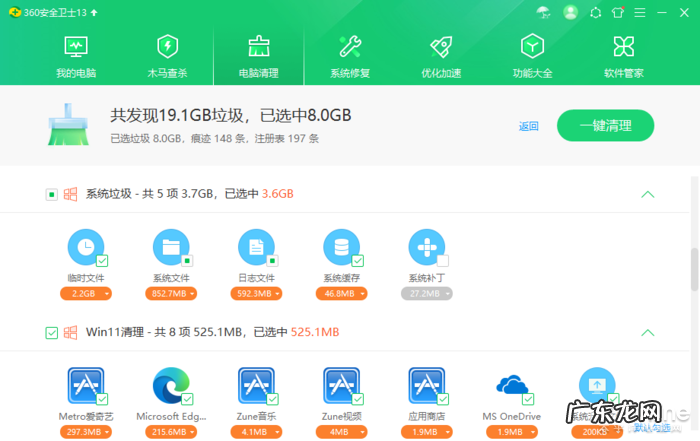
Task: Click the Microsoft Edge junk item icon
Action: pyautogui.click(x=171, y=386)
